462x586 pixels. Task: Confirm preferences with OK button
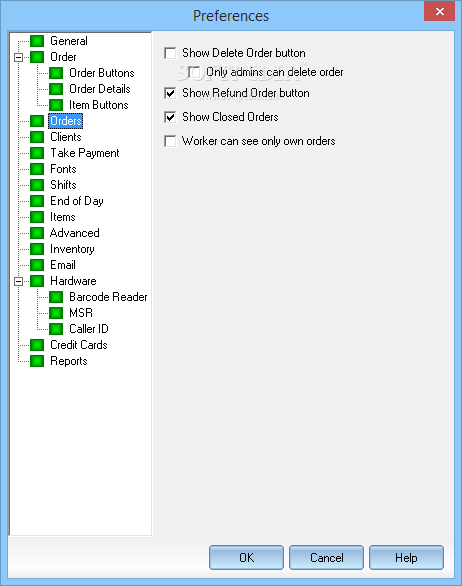[x=246, y=558]
